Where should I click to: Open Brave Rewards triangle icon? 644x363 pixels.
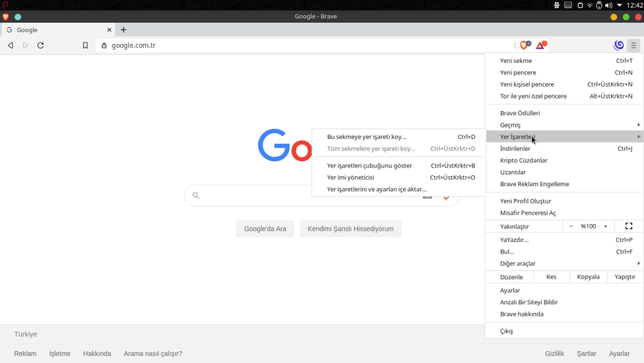(542, 45)
